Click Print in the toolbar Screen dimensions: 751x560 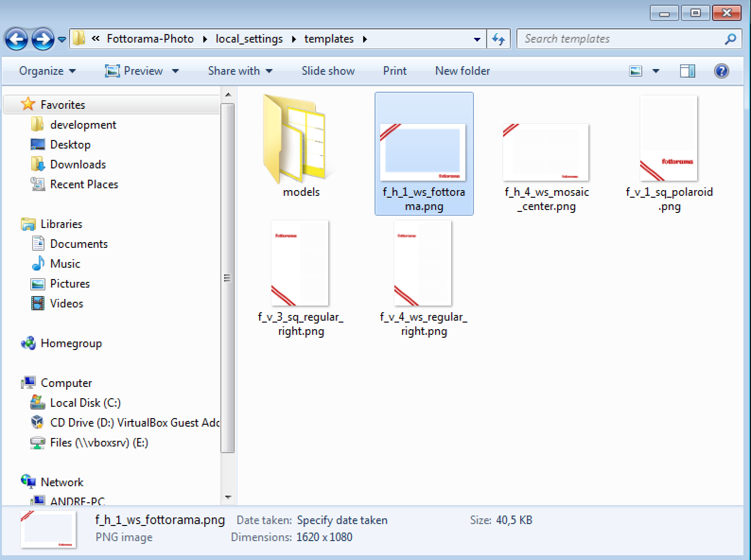[394, 71]
